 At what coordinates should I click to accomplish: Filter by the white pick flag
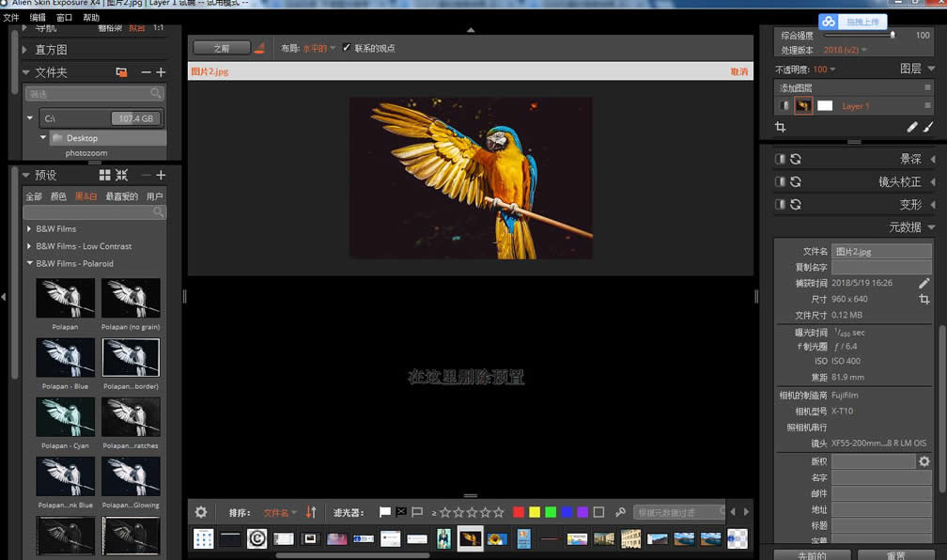(x=384, y=512)
